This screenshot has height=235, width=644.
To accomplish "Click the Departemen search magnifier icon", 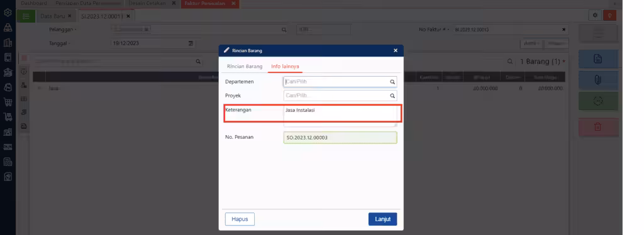I will (392, 82).
